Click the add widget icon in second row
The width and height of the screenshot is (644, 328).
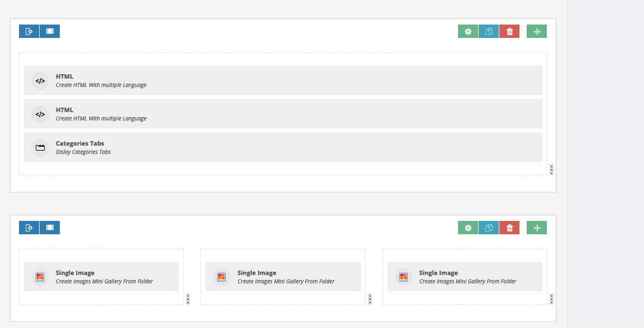click(x=29, y=228)
